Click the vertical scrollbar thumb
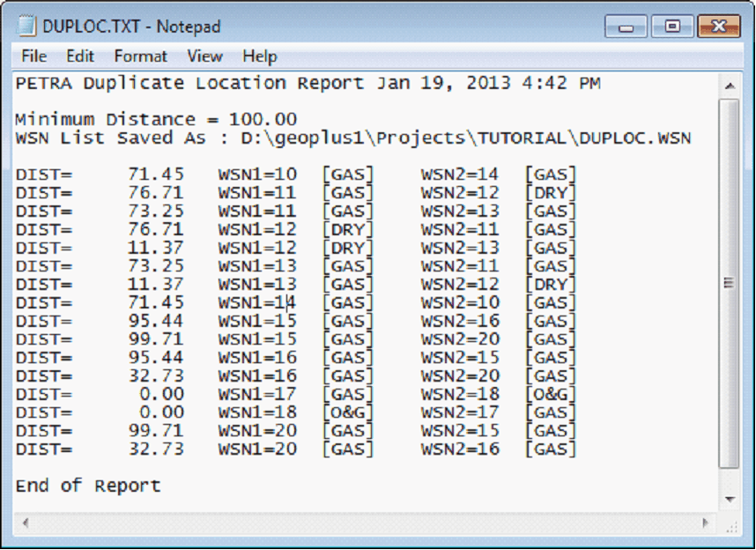 pyautogui.click(x=729, y=282)
